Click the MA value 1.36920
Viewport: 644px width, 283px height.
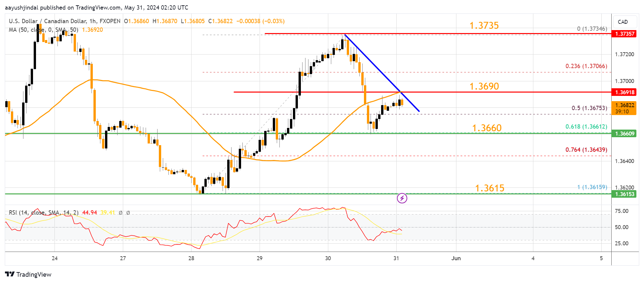[92, 30]
